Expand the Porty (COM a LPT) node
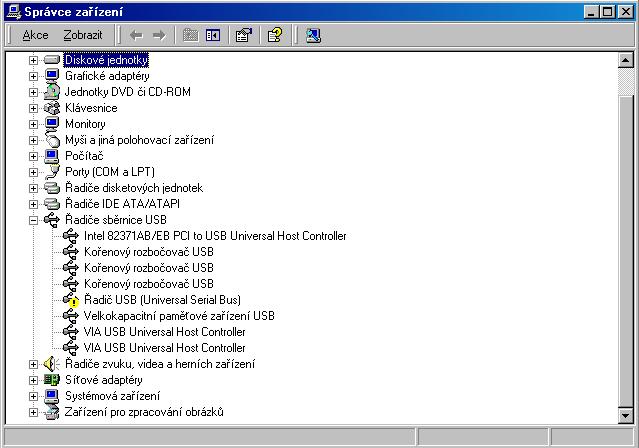The height and width of the screenshot is (448, 639). point(33,172)
